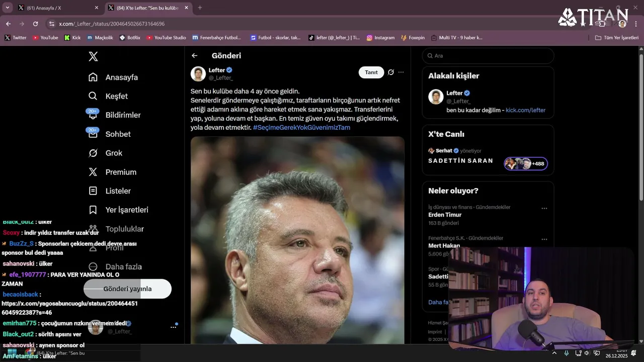Screen dimensions: 644x362
Task: Click the Grok icon in sidebar
Action: click(93, 153)
